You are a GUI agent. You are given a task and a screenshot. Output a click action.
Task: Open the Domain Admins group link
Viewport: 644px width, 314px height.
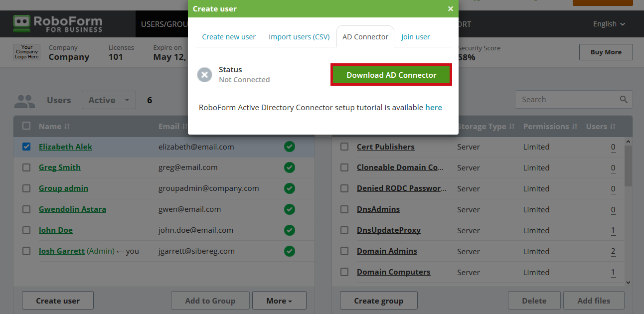pos(387,251)
